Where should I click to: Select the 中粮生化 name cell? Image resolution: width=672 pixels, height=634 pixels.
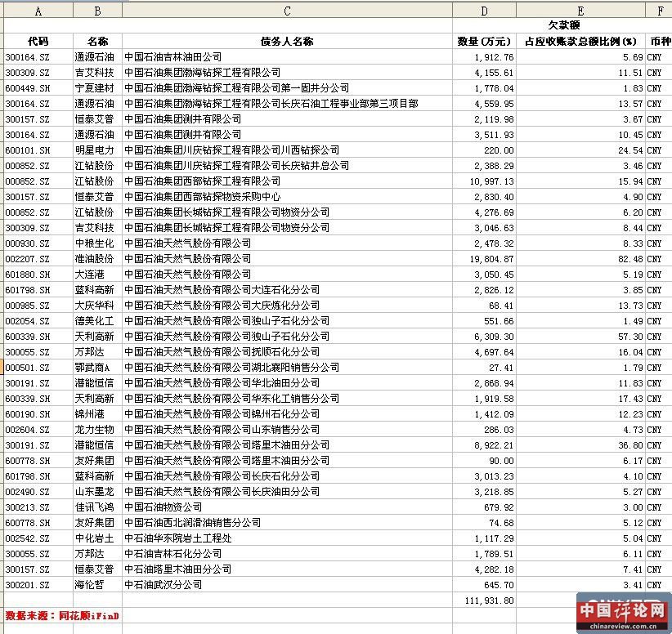(98, 243)
